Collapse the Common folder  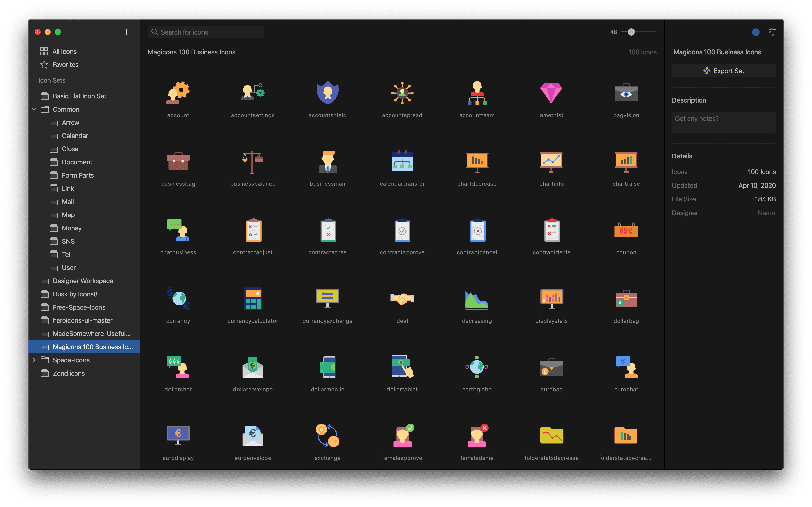pos(34,109)
